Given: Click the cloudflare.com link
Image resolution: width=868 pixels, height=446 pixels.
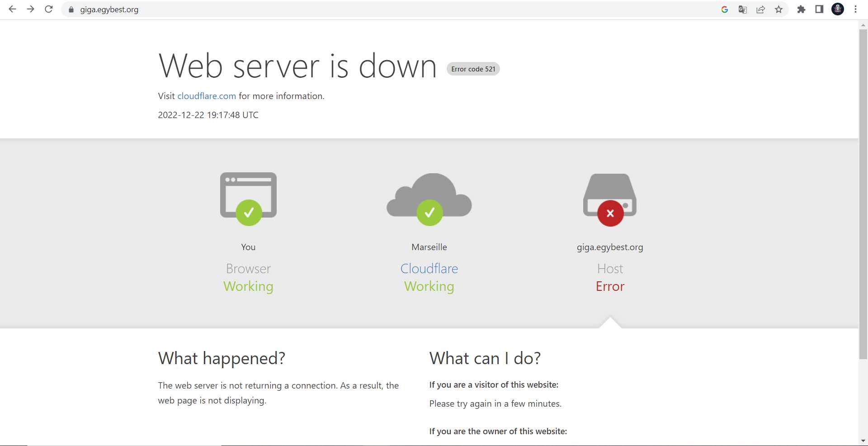Looking at the screenshot, I should pos(207,96).
